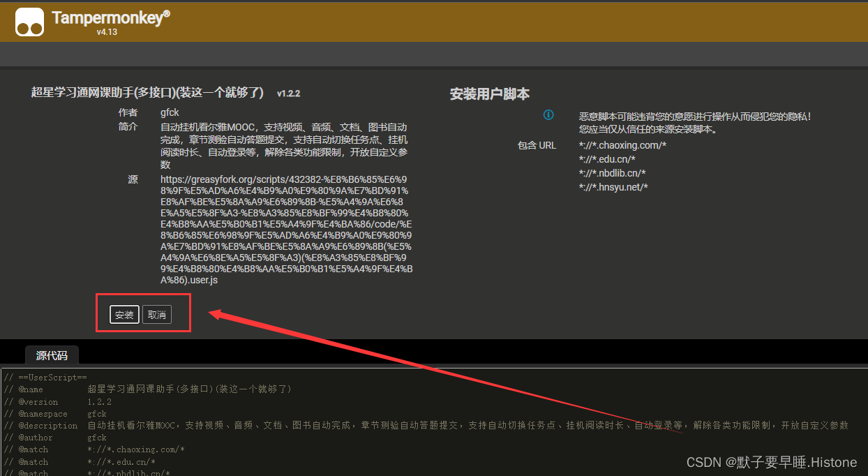Click the 恶意脚本 warning message
The width and height of the screenshot is (868, 476).
[x=695, y=123]
